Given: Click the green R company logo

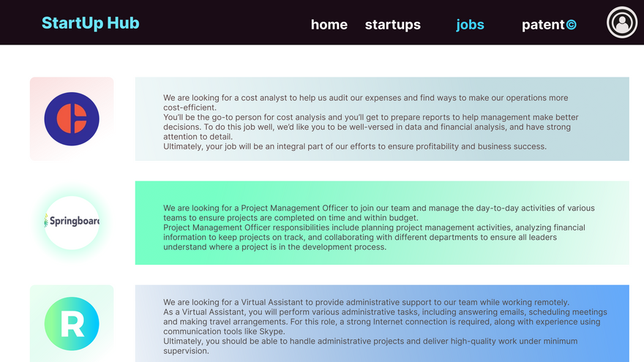Looking at the screenshot, I should [x=71, y=323].
